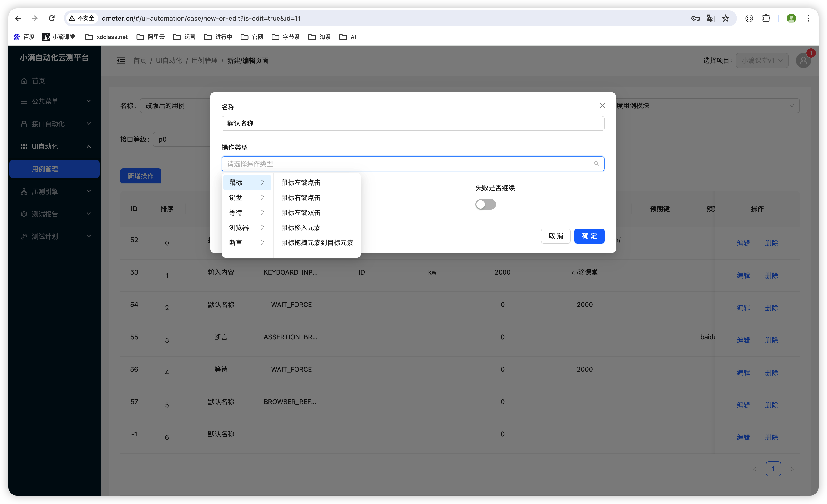Click the sidebar collapse menu icon

[x=121, y=60]
